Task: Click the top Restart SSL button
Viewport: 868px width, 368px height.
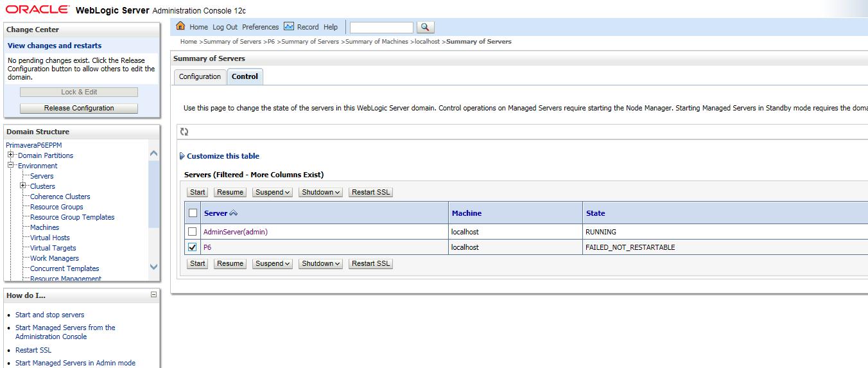Action: (x=370, y=192)
